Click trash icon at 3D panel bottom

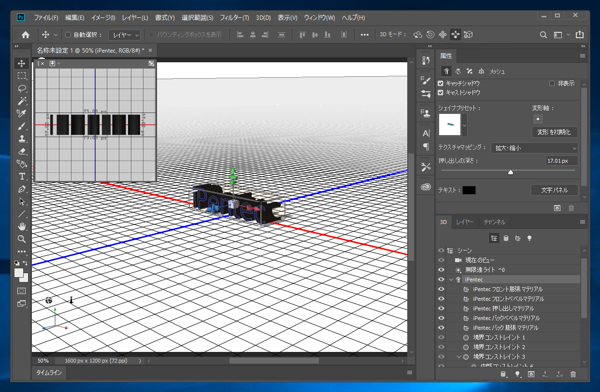573,374
